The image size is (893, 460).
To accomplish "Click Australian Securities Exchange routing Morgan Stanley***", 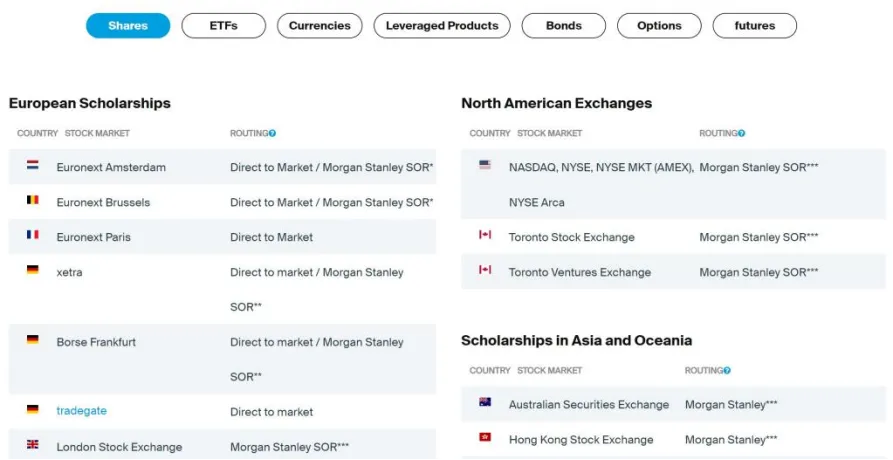I will [x=731, y=405].
